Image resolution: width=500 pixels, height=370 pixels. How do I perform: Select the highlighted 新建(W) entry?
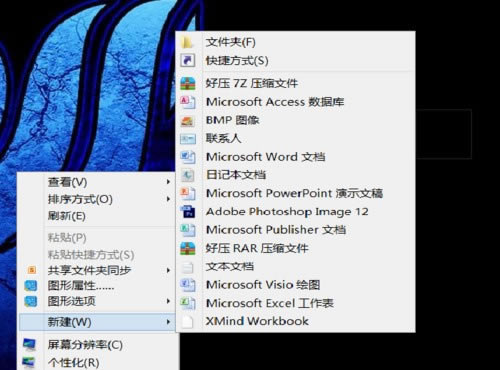[x=97, y=322]
